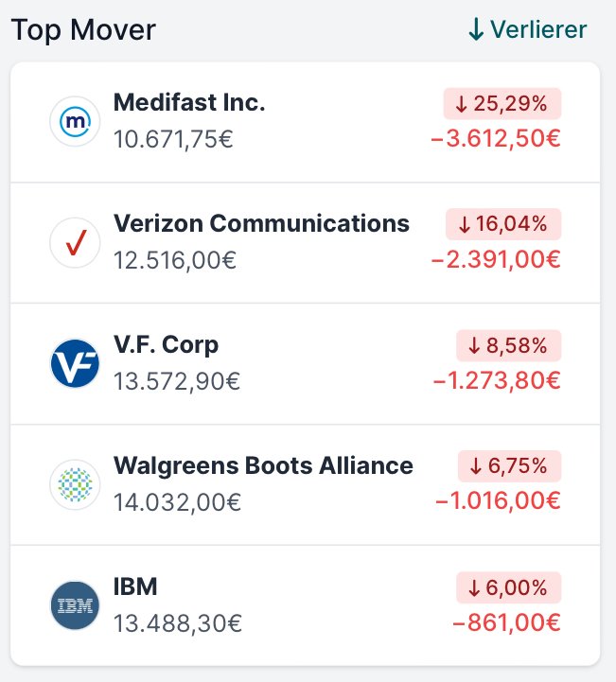Click the 13.488,30€ IBM position value
The image size is (616, 682).
pyautogui.click(x=177, y=623)
